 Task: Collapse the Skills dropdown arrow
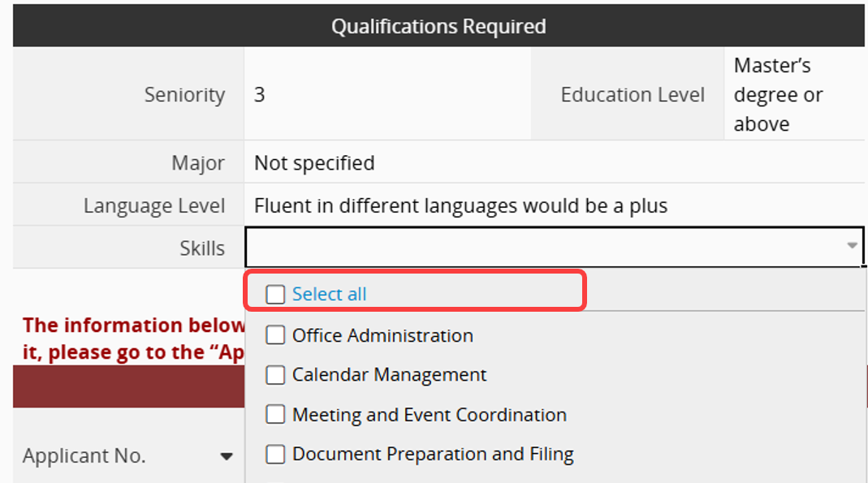coord(852,246)
